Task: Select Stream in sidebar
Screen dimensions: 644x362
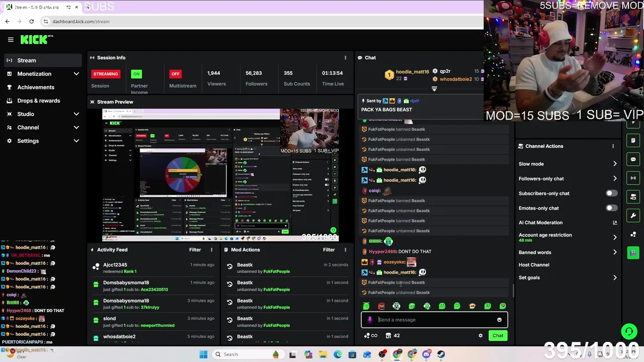Action: pyautogui.click(x=43, y=60)
